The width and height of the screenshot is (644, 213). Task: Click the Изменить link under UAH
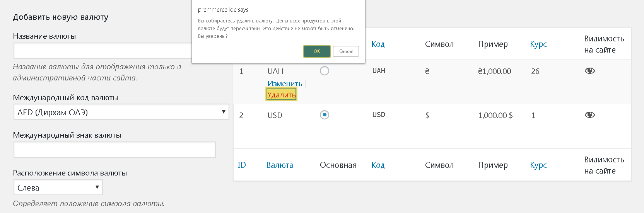285,83
